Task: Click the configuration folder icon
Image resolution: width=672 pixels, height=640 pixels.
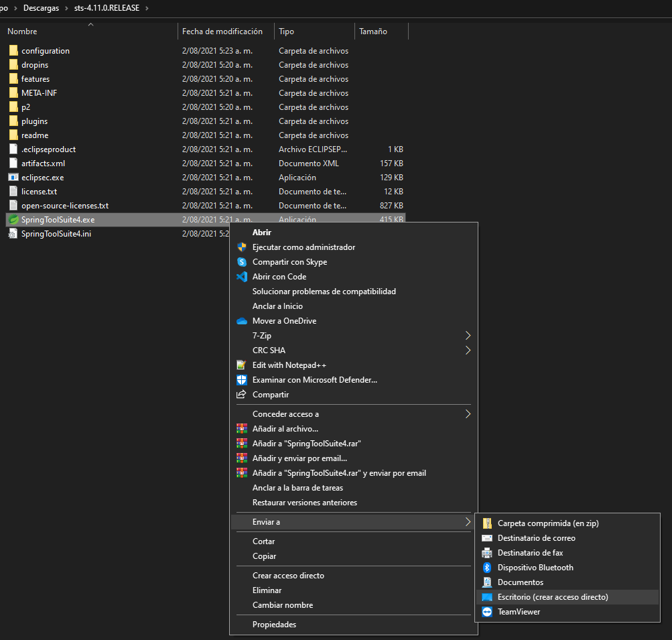Action: [13, 50]
